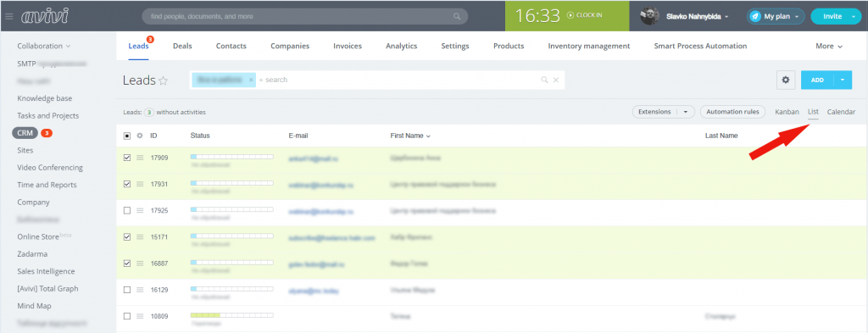Click the status progress bar of lead 10809

pos(231,315)
